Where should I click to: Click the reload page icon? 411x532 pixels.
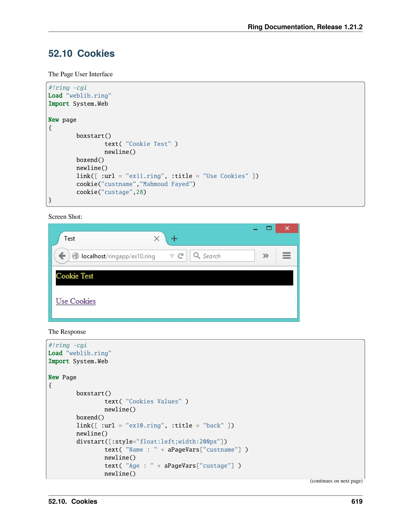coord(180,256)
